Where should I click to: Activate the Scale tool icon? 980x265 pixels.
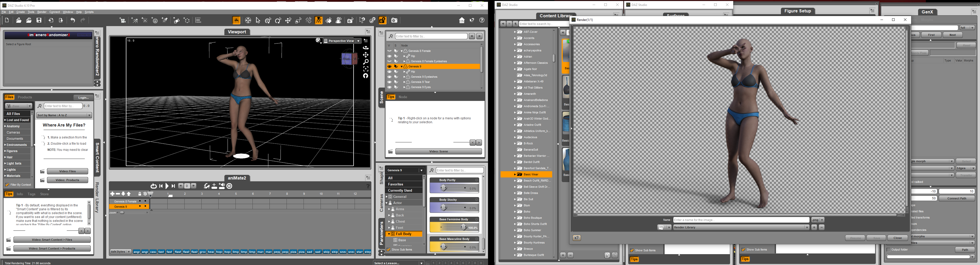pos(298,21)
